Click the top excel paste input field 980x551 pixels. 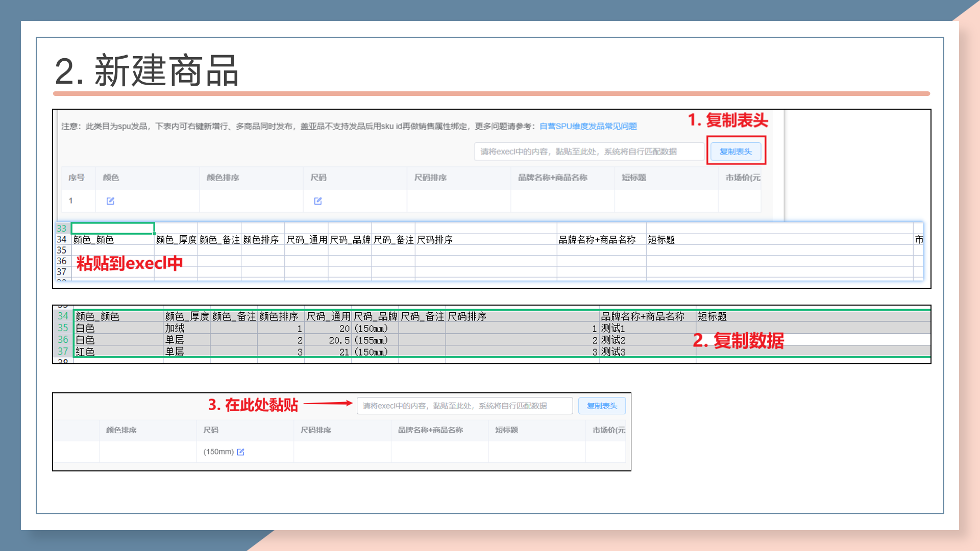point(589,152)
